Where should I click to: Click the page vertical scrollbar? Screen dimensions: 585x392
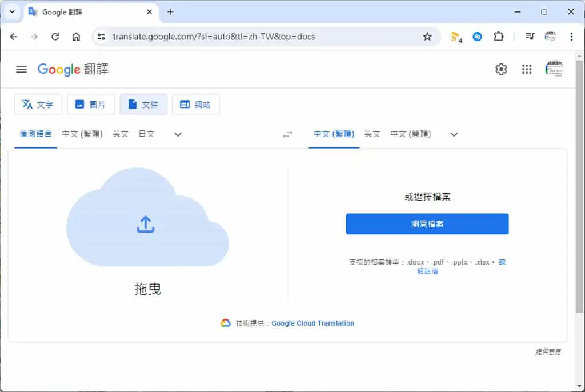point(579,187)
